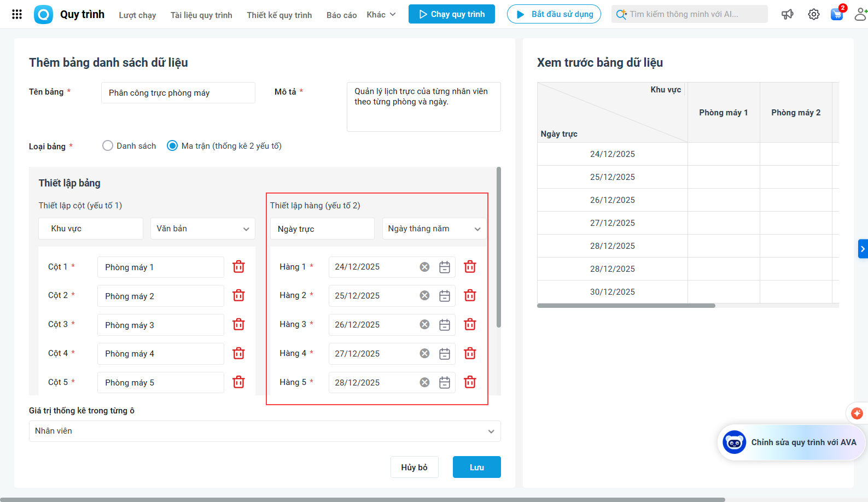Open calendar picker for Hàng 1
868x502 pixels.
click(x=445, y=267)
